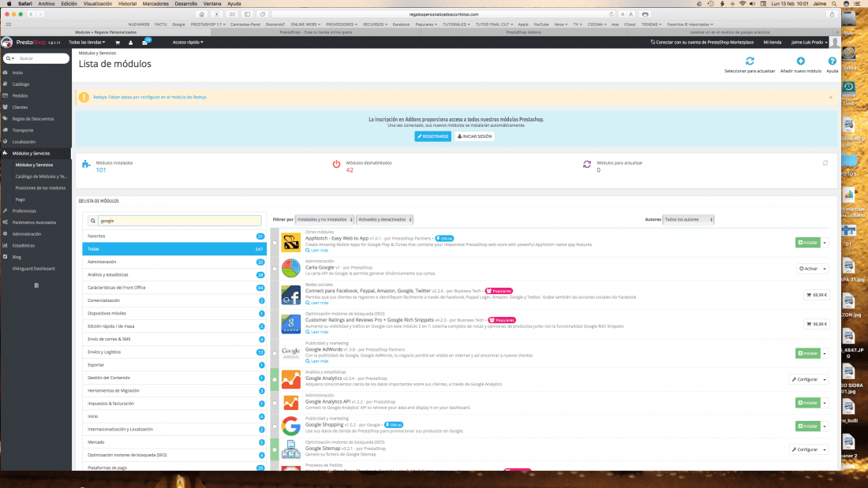Dismiss the Redsys warning with the X
This screenshot has width=868, height=488.
(830, 98)
